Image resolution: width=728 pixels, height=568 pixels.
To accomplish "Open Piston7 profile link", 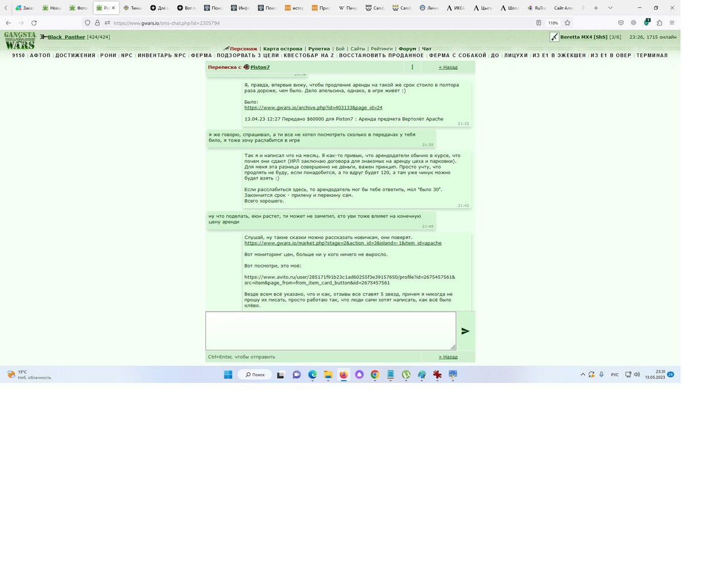I will (x=260, y=67).
